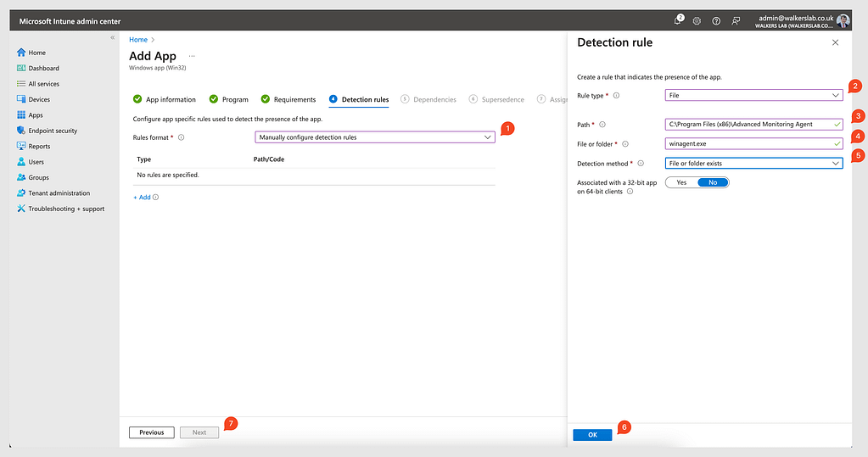Close the Detection rule panel
This screenshot has width=868, height=457.
pos(835,42)
